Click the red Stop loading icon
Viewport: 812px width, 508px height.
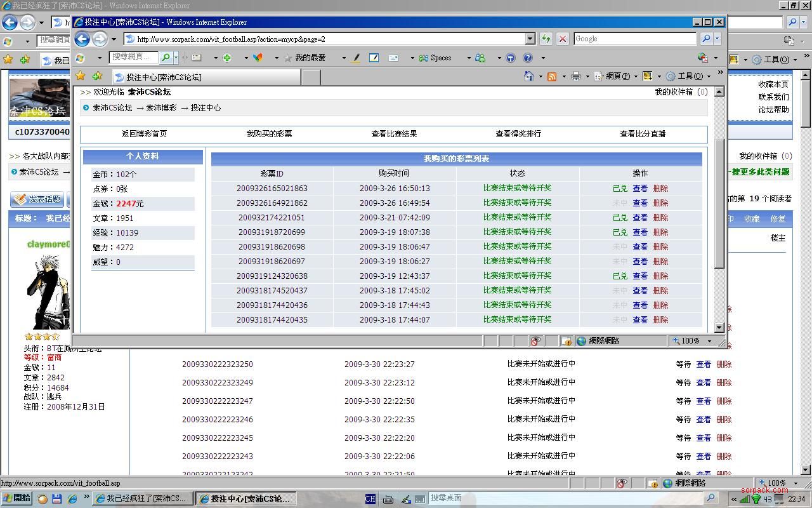[x=562, y=39]
